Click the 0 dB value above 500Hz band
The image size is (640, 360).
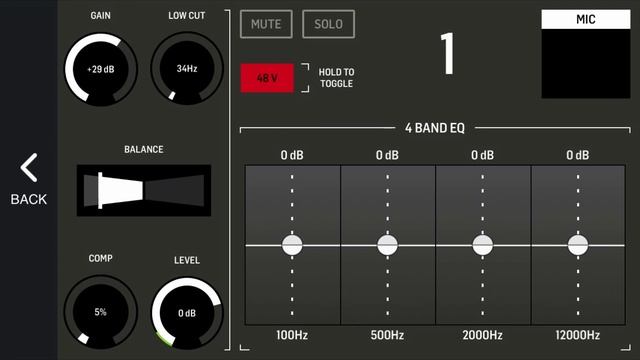[387, 155]
